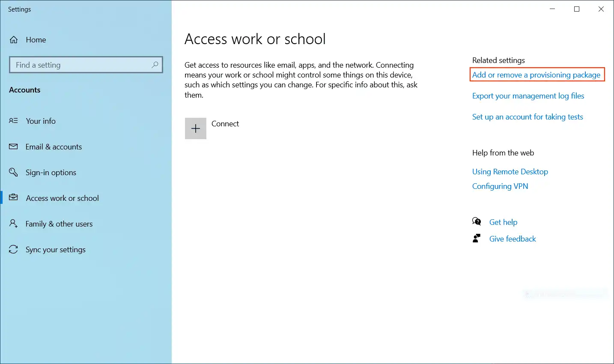614x364 pixels.
Task: Minimize the Settings window
Action: coord(552,9)
